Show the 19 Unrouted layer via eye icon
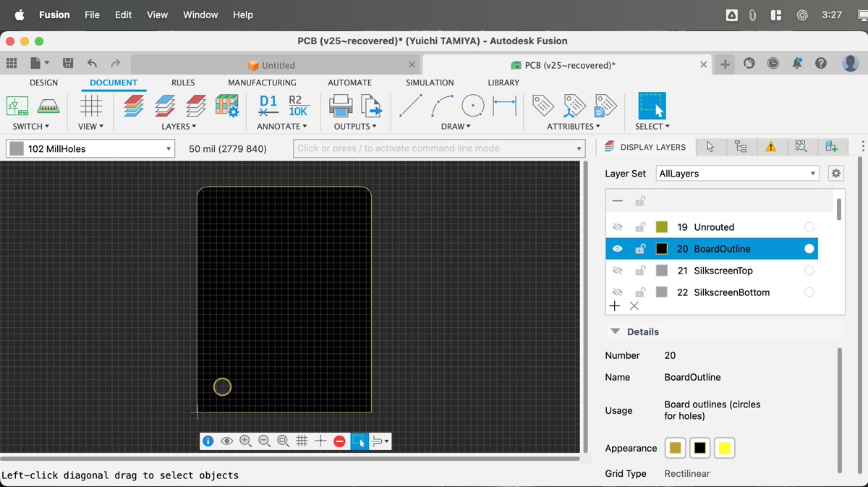The width and height of the screenshot is (868, 487). click(x=617, y=227)
